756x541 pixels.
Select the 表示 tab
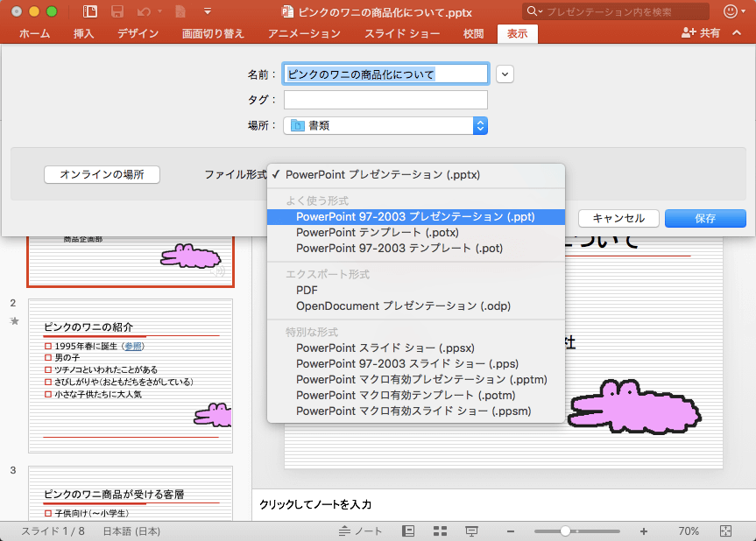click(517, 33)
